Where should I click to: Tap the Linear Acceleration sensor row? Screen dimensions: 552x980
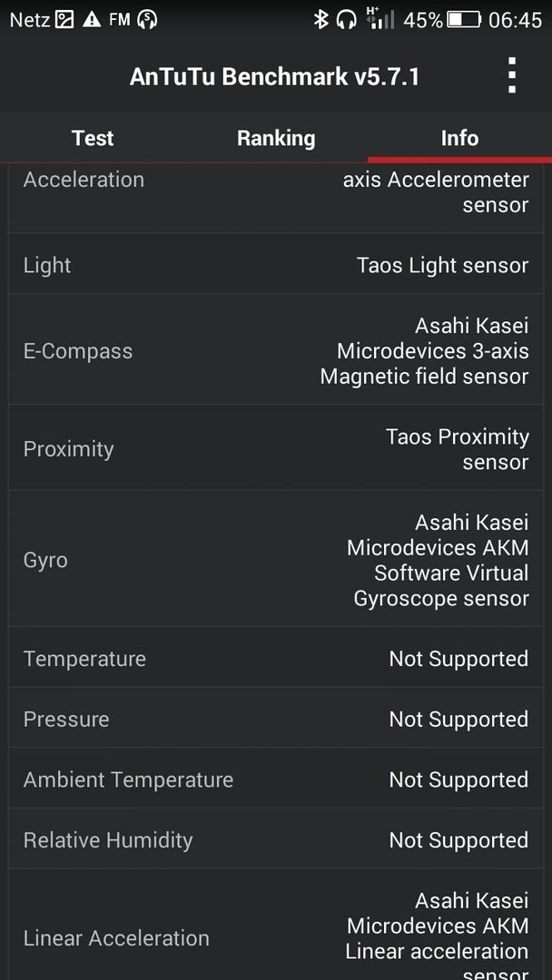click(276, 925)
